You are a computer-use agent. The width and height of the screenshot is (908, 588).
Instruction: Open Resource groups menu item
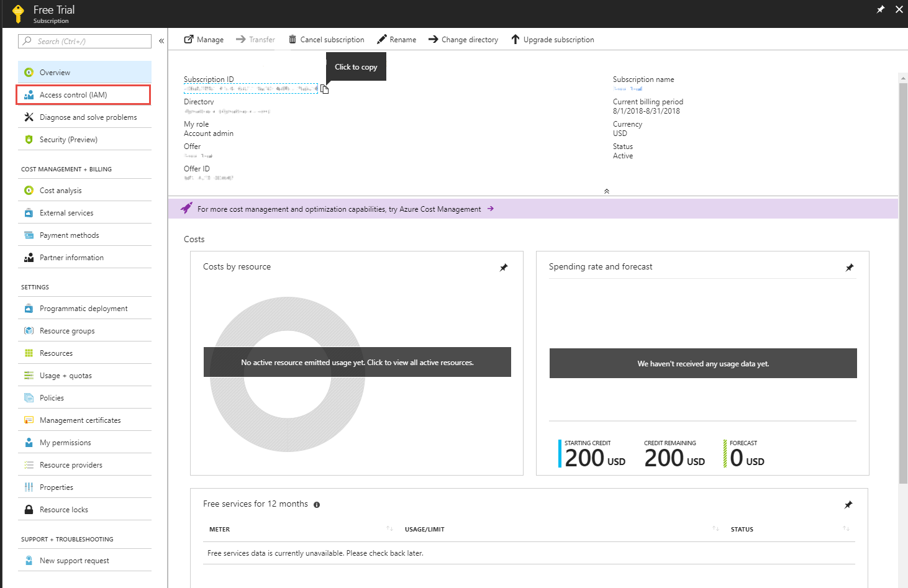84,331
